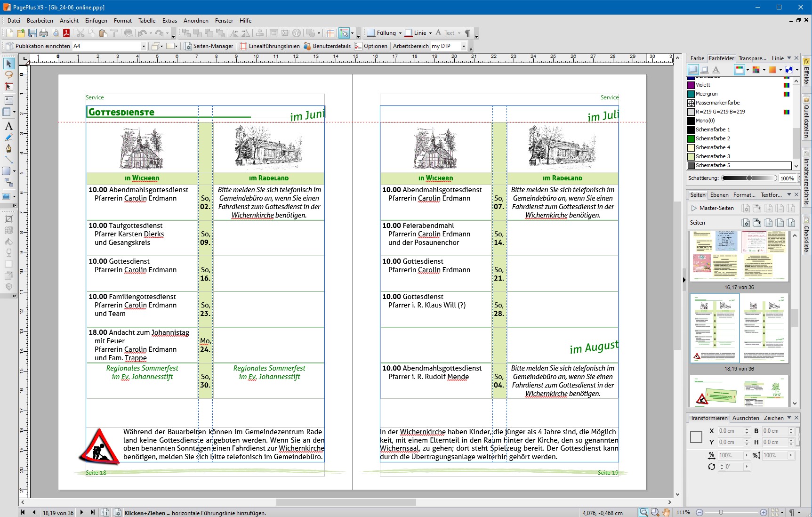Image resolution: width=812 pixels, height=517 pixels.
Task: Click the Save (floppy disk) icon
Action: (x=32, y=33)
